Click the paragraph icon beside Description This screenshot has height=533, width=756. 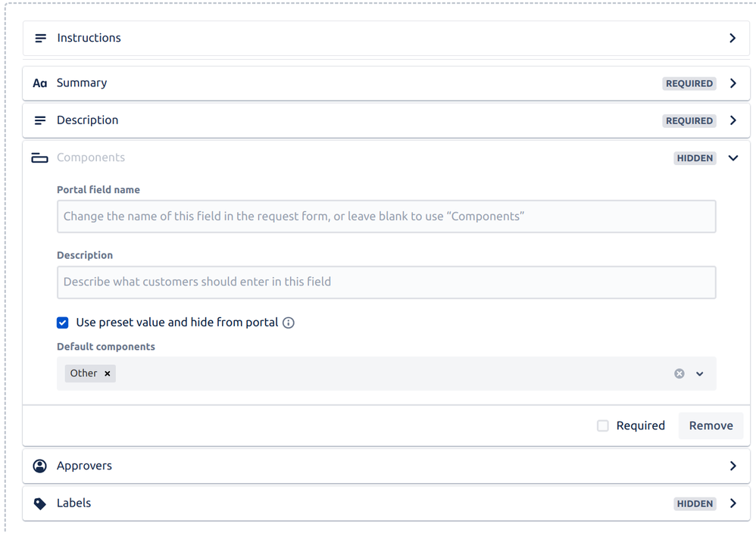click(39, 120)
